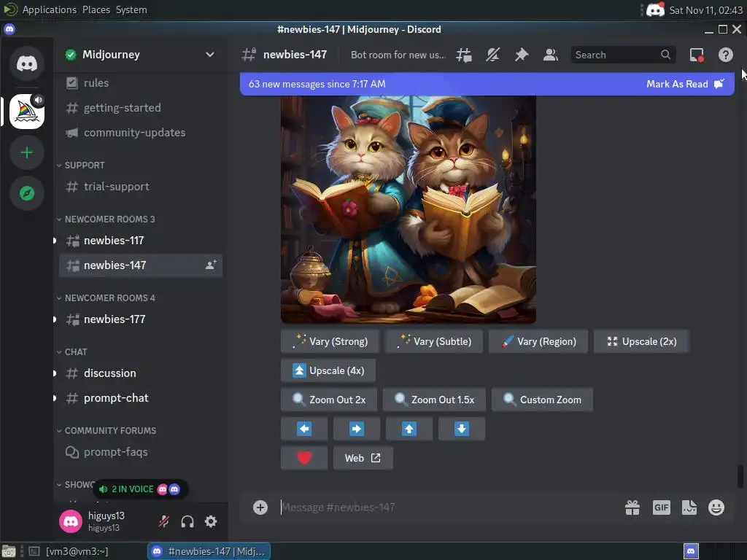Click the 2 IN VOICE indicator
Screen dimensions: 747x560
139,489
